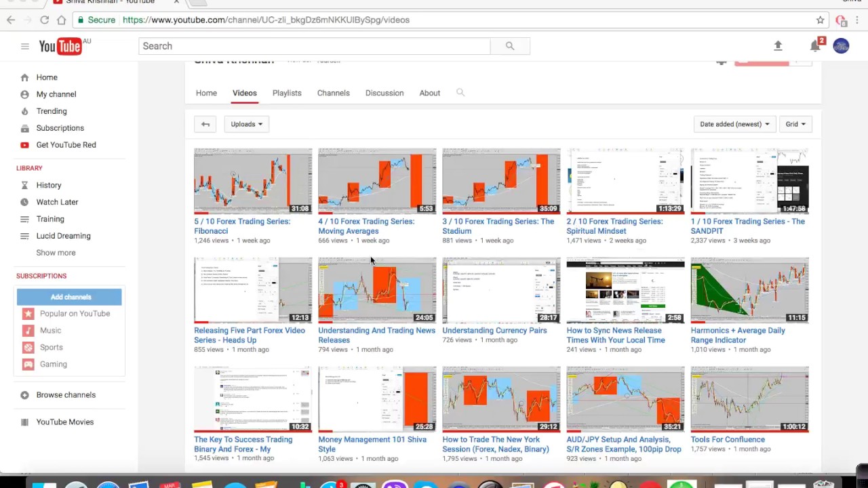Open 3 / 10 The Stadium video thumbnail
868x488 pixels.
[x=501, y=182]
